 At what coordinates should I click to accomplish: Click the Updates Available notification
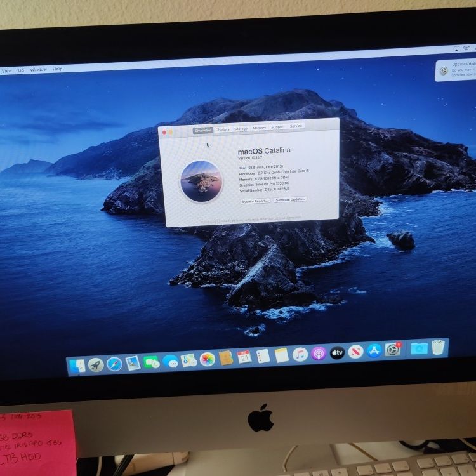click(455, 70)
